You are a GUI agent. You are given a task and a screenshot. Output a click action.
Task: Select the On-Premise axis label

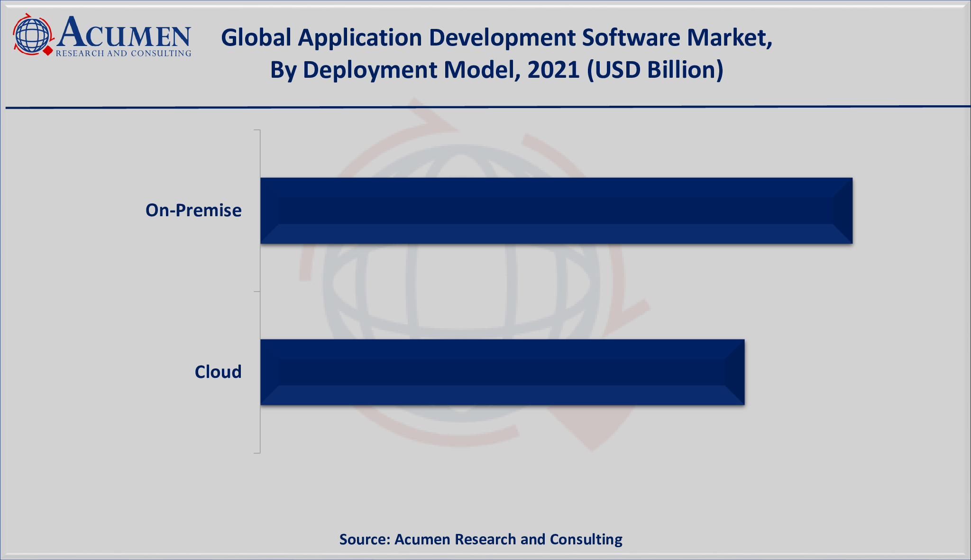pyautogui.click(x=193, y=210)
